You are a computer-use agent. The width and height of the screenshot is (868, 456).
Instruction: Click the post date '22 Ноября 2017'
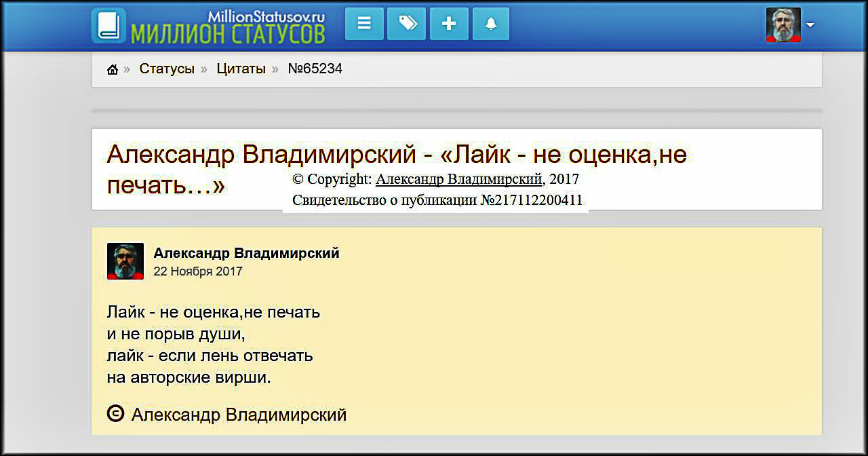[x=198, y=271]
